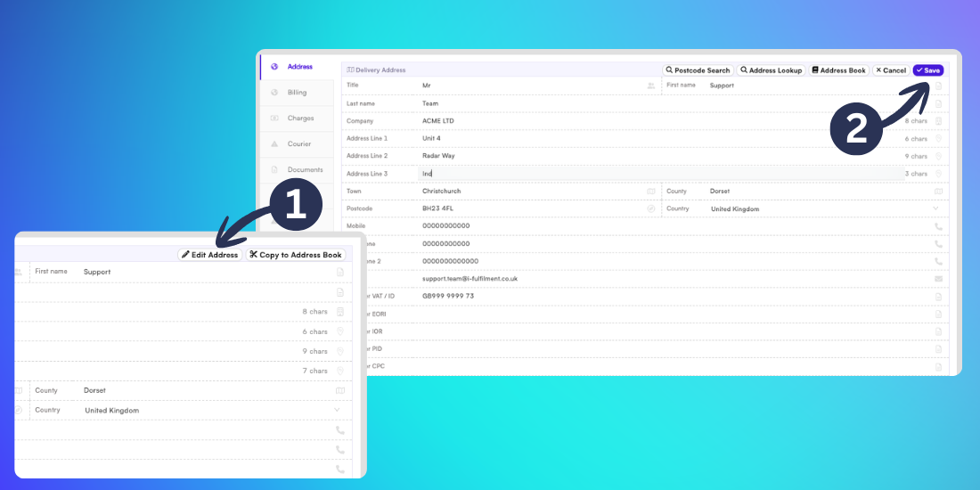
Task: Click the pin icon beside 7 chars
Action: [340, 371]
